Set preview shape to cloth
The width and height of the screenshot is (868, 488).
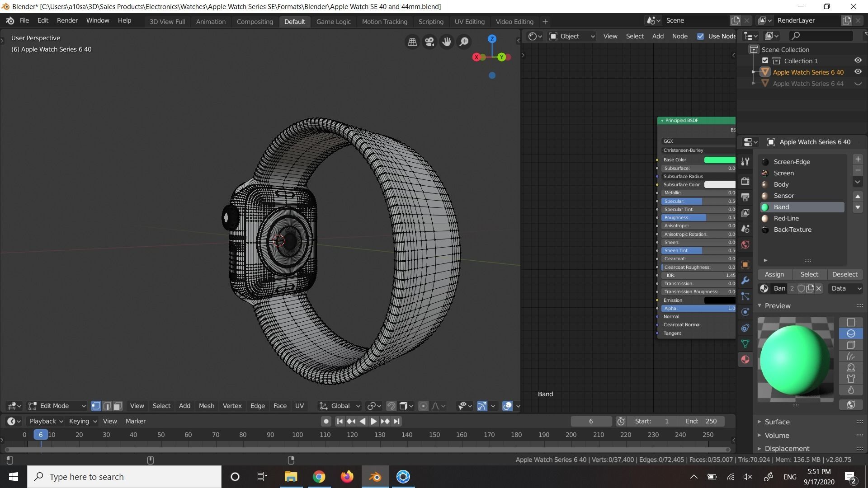coord(851,379)
